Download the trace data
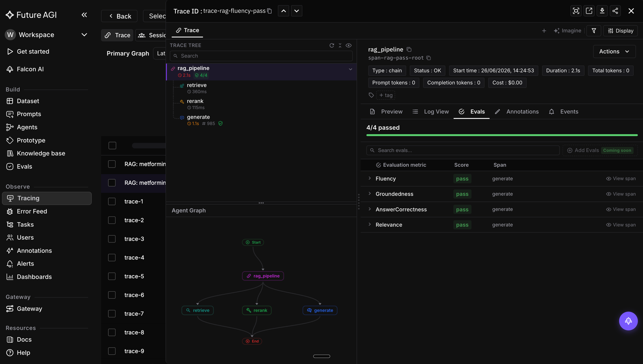 [x=602, y=11]
